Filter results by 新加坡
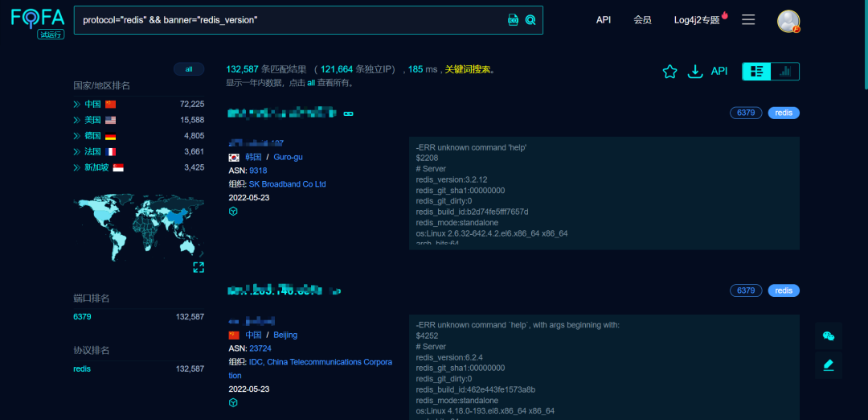This screenshot has width=868, height=420. click(x=96, y=167)
